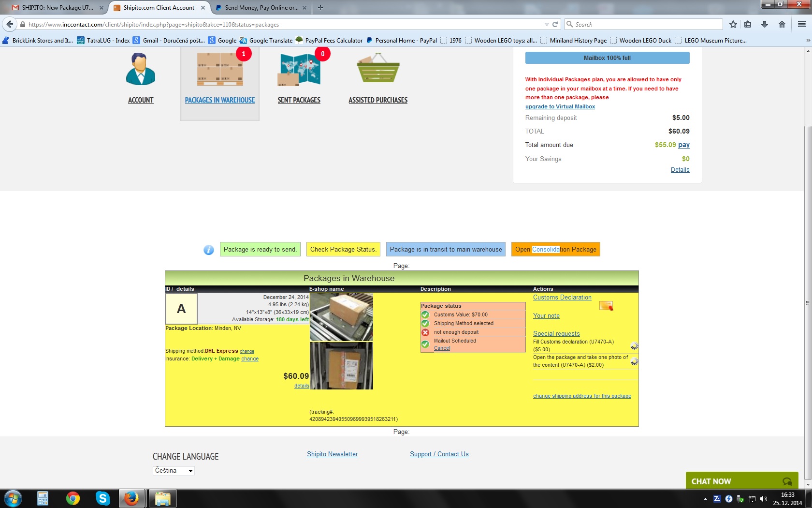Click the customs declaration certificate icon

coord(606,306)
